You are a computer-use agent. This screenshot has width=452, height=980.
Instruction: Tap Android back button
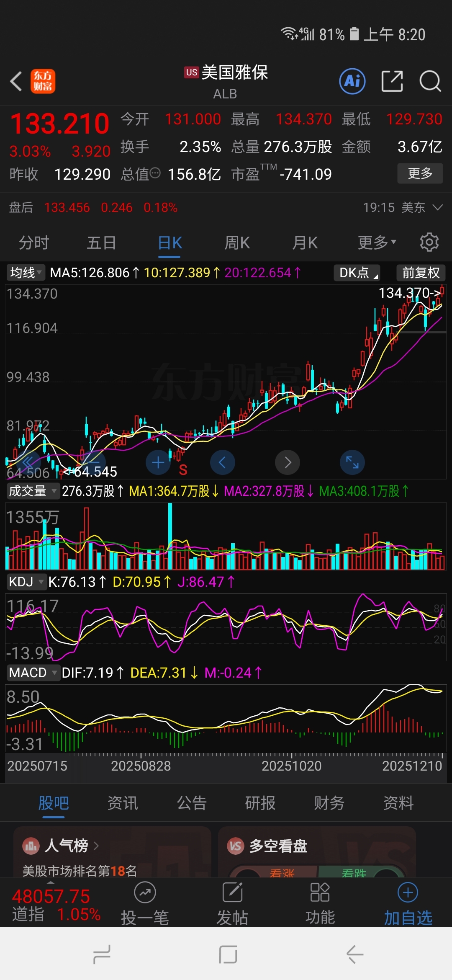(x=354, y=954)
